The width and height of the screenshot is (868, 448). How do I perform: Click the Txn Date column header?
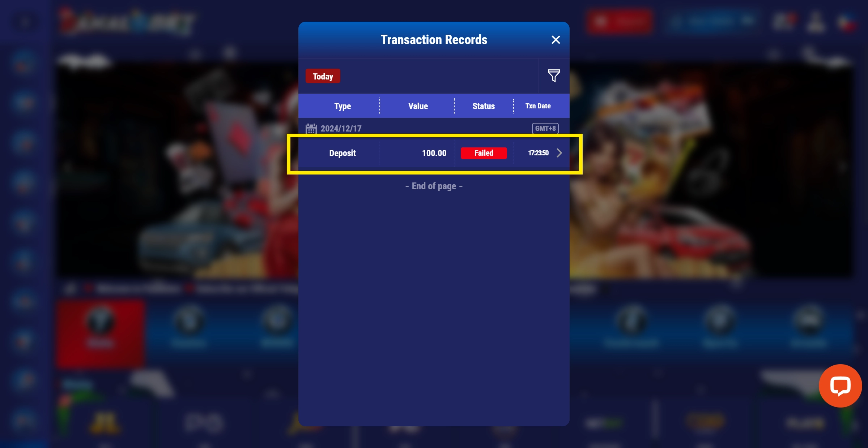click(x=538, y=106)
